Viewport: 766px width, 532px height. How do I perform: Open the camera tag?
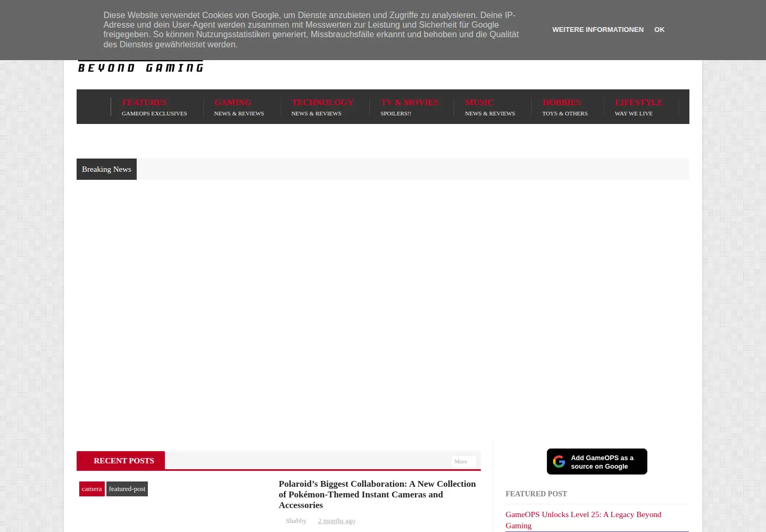[x=92, y=489]
